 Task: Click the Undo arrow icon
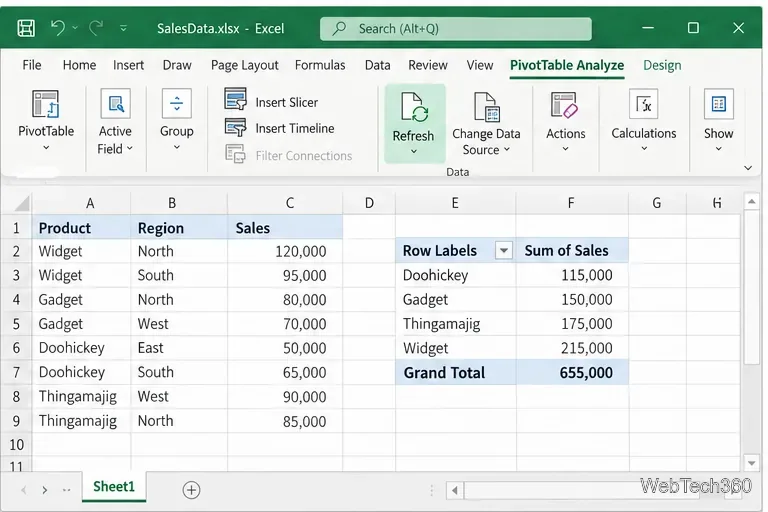click(58, 27)
